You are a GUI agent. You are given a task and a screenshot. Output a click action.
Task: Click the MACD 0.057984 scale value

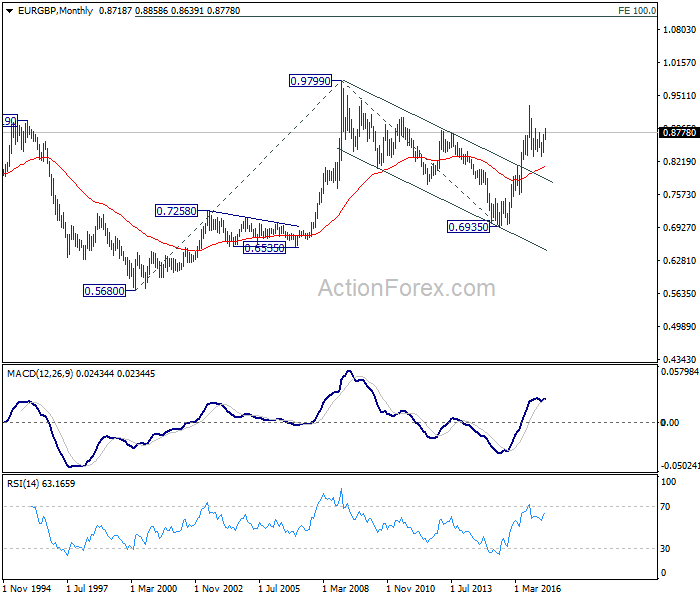[679, 371]
